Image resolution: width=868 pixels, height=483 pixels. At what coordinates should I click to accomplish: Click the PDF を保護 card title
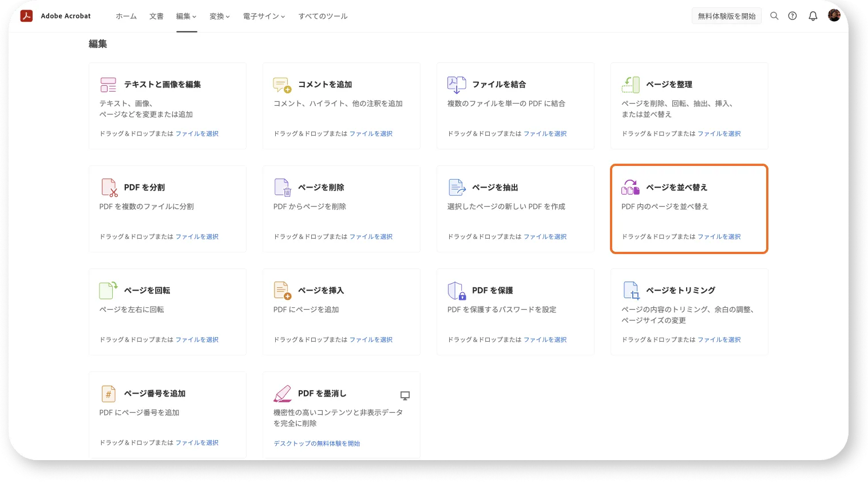pos(493,291)
